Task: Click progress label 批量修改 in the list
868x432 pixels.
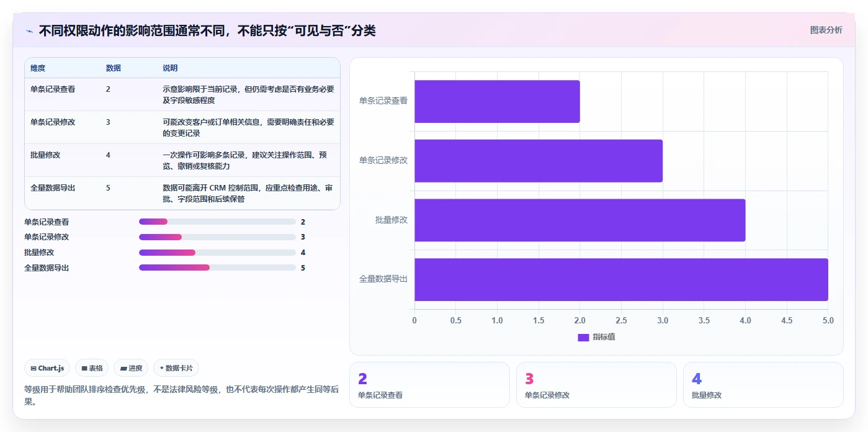Action: (39, 253)
